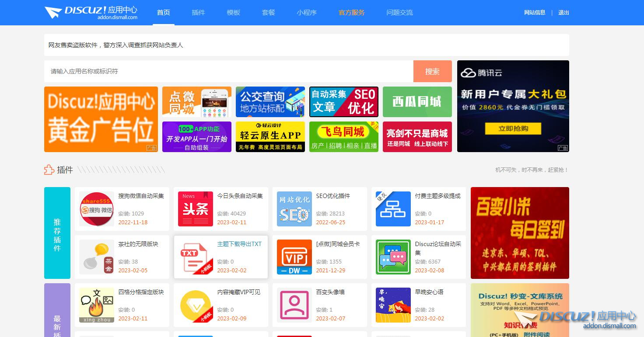Click the 主题下载导出TXT document icon
644x337 pixels.
pos(195,257)
